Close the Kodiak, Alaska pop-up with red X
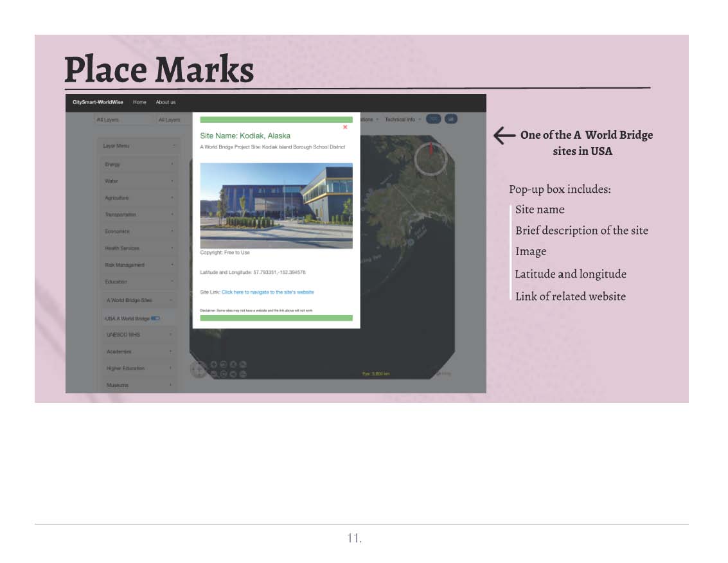This screenshot has height=563, width=728. pyautogui.click(x=345, y=127)
